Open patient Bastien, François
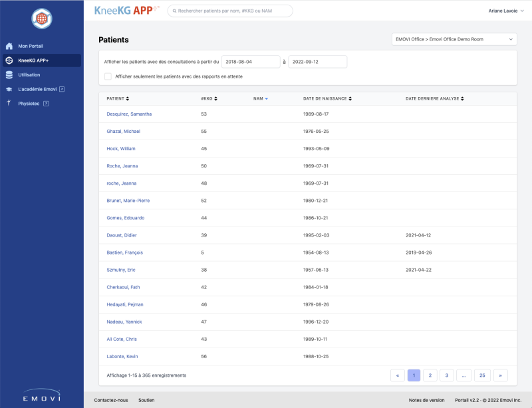532x408 pixels. 124,253
